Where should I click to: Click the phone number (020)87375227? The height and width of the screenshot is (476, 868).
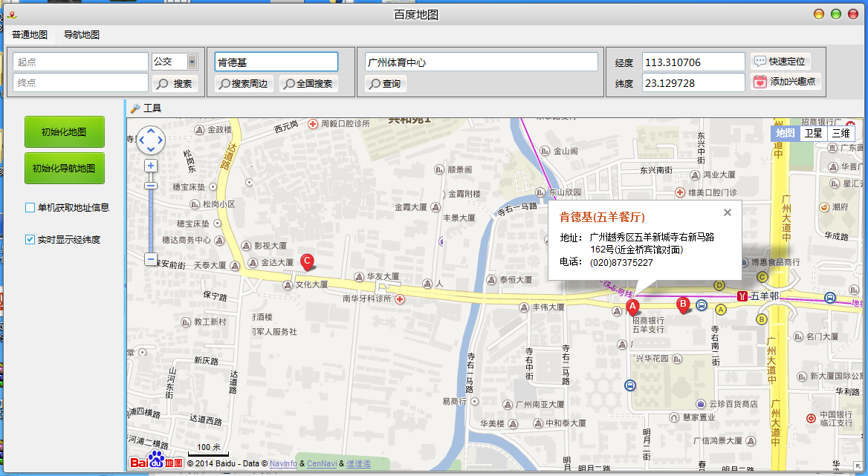tap(621, 263)
